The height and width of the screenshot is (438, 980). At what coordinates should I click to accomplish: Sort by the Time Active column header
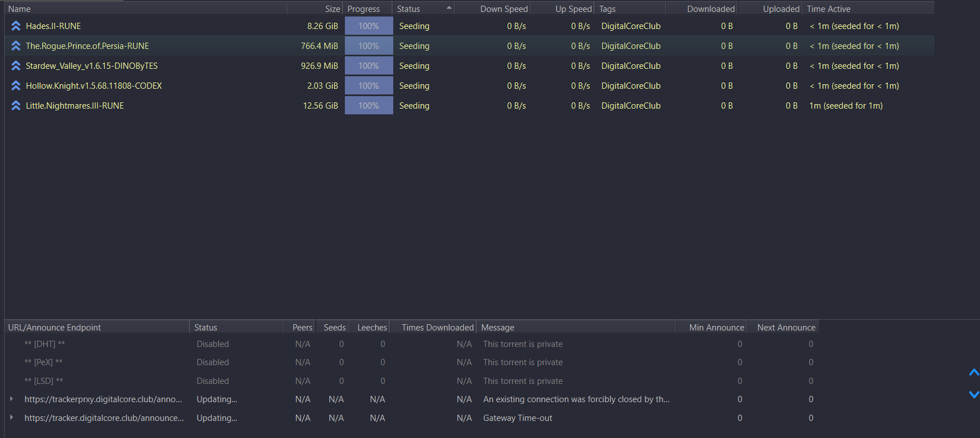[x=829, y=9]
